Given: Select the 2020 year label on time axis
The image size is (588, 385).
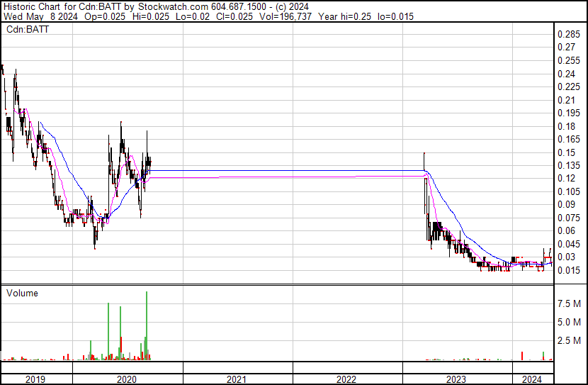Looking at the screenshot, I should tap(128, 379).
